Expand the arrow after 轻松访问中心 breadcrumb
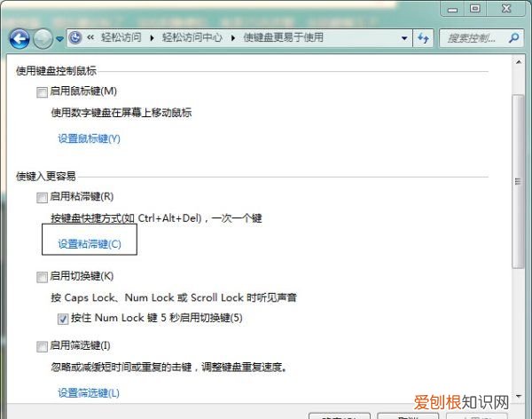 [x=233, y=37]
